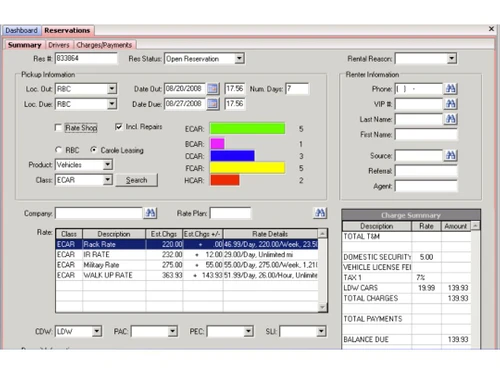Open the Rental Reason dropdown
The width and height of the screenshot is (500, 375).
pos(451,59)
